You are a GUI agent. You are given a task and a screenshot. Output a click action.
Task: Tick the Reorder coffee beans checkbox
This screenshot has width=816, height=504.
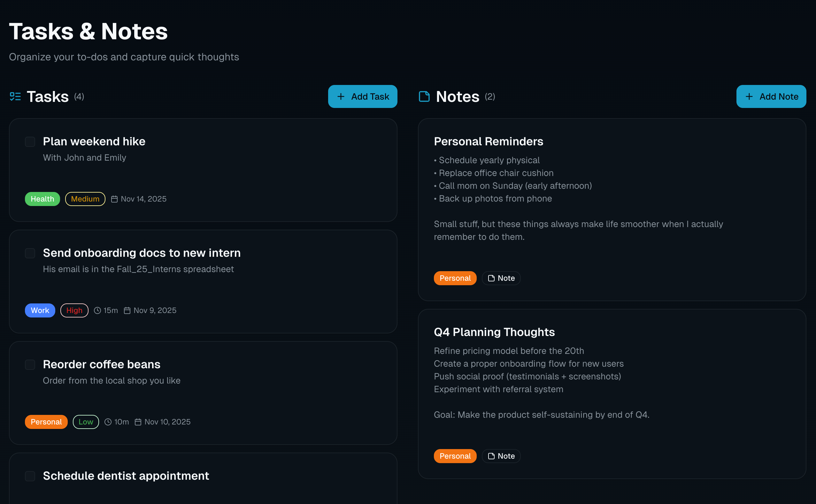(30, 365)
